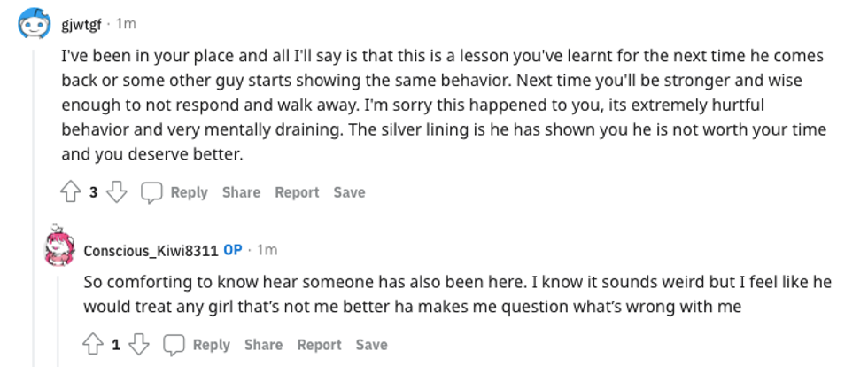Open gjwtgf's avatar profile
Screen dimensions: 868x367
[35, 24]
